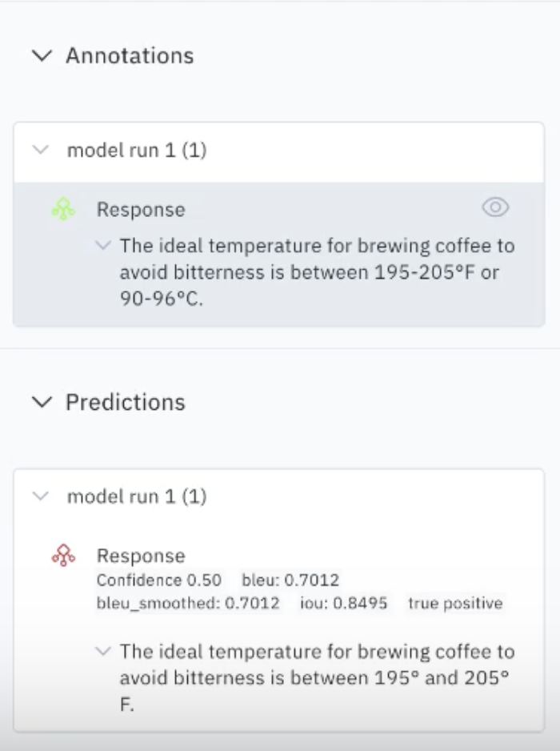Collapse annotation response text with 90-96°C
The height and width of the screenshot is (751, 560).
coord(103,245)
